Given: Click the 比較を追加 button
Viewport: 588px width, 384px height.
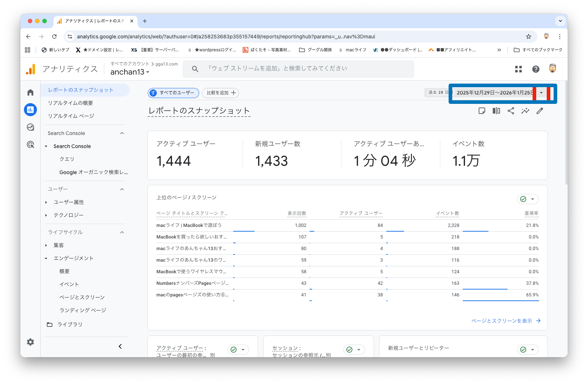Looking at the screenshot, I should pos(220,93).
